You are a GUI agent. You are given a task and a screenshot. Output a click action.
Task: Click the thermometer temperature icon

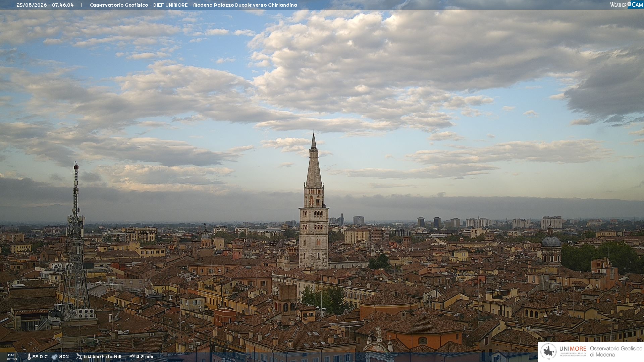(29, 357)
